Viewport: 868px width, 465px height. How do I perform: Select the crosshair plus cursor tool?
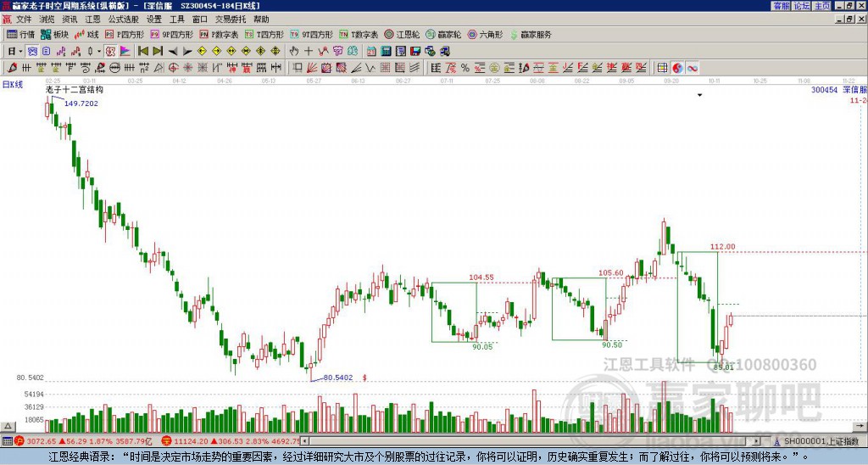click(309, 52)
